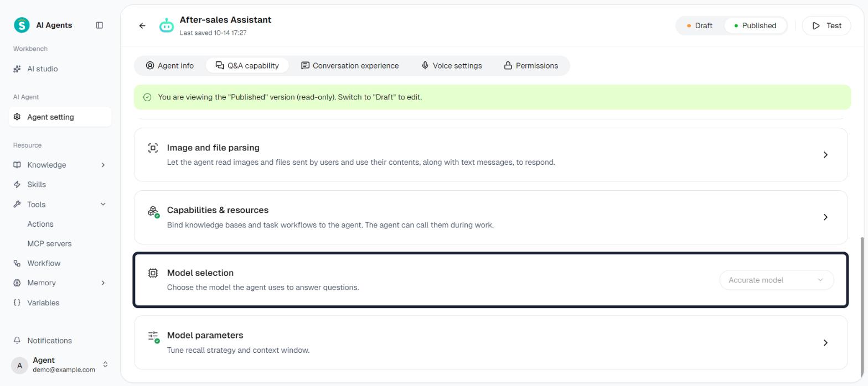Click the Agent user avatar
Viewport: 868px width, 386px height.
[19, 365]
